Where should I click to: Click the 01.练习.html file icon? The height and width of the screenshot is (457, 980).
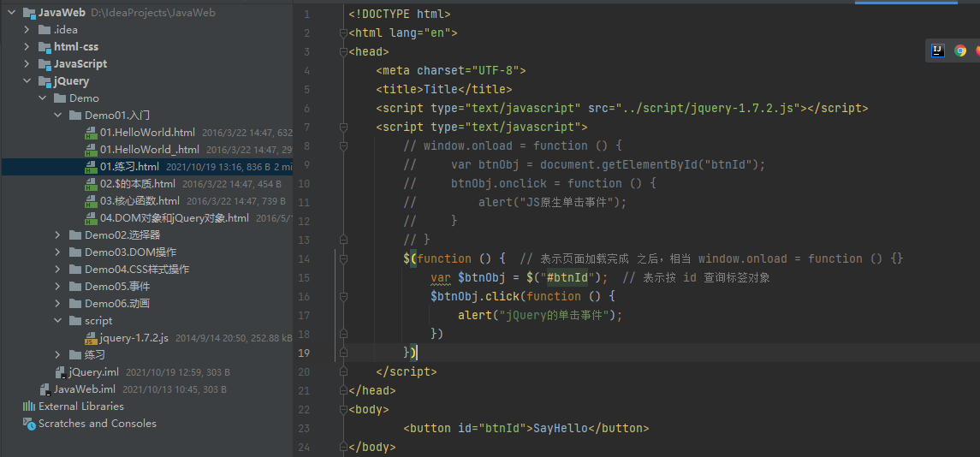pyautogui.click(x=92, y=167)
